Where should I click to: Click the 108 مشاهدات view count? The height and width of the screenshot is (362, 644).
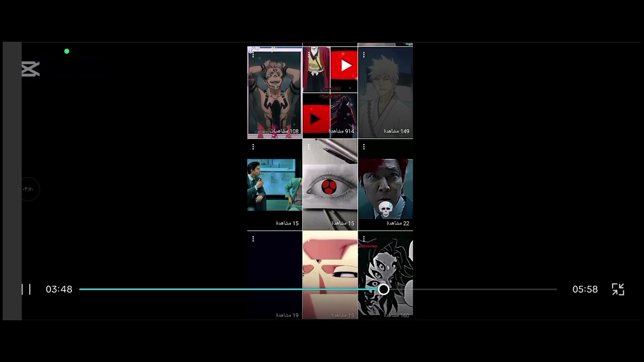pos(284,131)
